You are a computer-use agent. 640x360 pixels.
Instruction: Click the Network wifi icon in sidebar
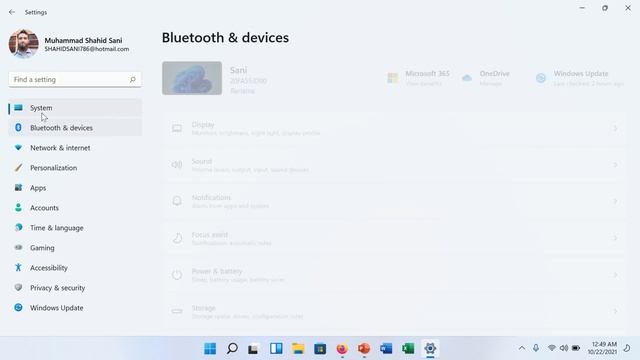pos(18,148)
